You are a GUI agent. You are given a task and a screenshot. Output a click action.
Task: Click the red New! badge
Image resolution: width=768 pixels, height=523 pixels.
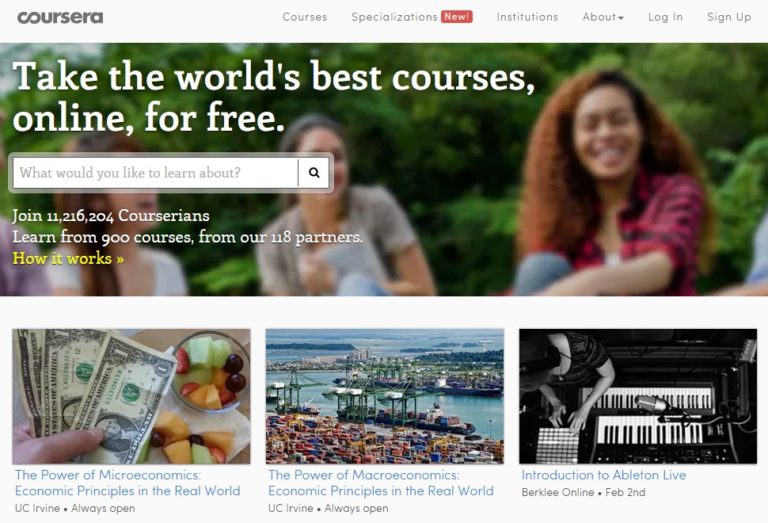(x=456, y=17)
